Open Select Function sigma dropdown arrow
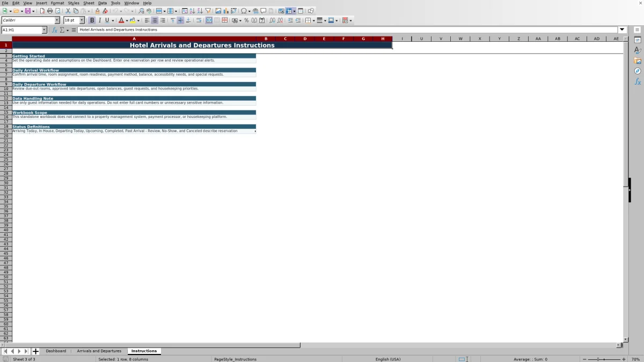The width and height of the screenshot is (644, 362). click(68, 31)
